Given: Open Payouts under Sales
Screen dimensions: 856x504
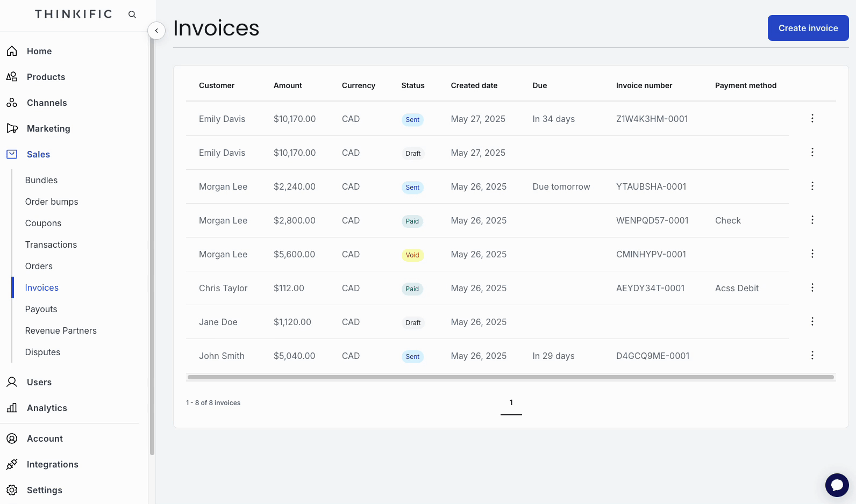Looking at the screenshot, I should 41,309.
